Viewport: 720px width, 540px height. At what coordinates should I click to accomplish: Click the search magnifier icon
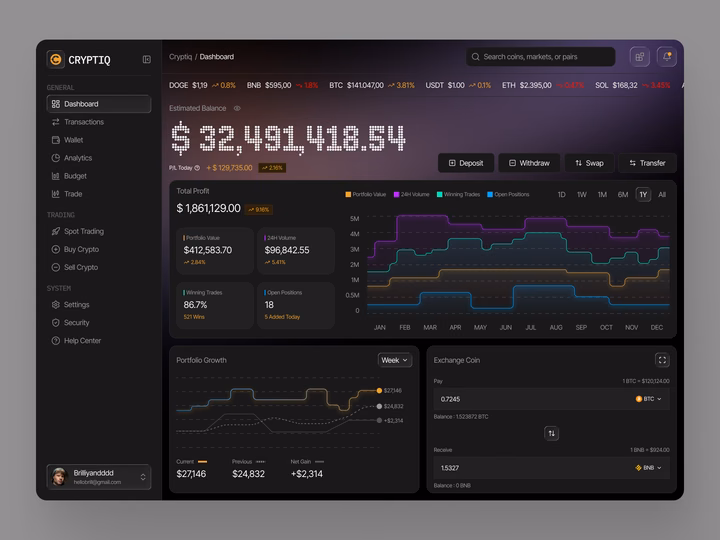(475, 56)
